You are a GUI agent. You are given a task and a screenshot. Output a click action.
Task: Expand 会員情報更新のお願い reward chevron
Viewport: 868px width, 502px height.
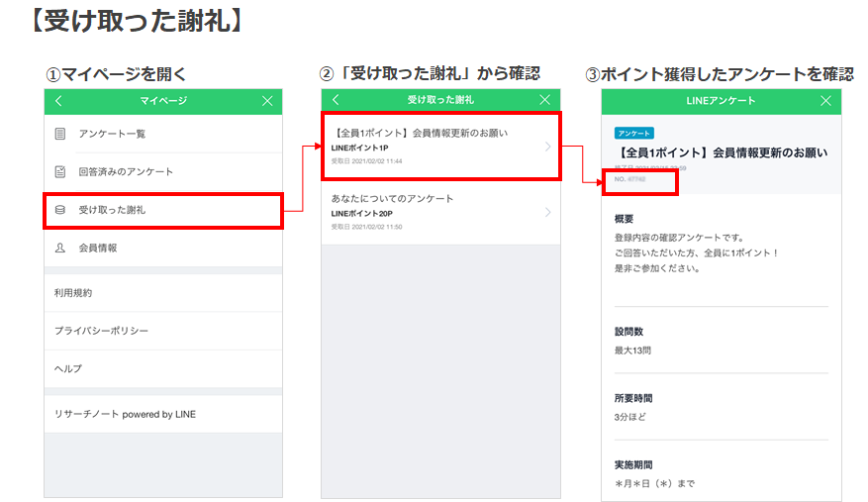(547, 147)
